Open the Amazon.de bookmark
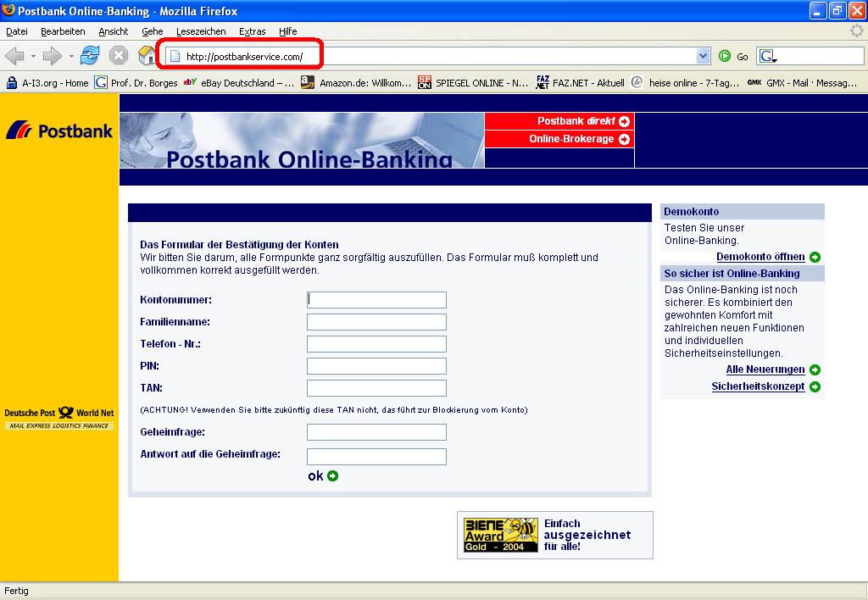This screenshot has height=600, width=868. 356,83
